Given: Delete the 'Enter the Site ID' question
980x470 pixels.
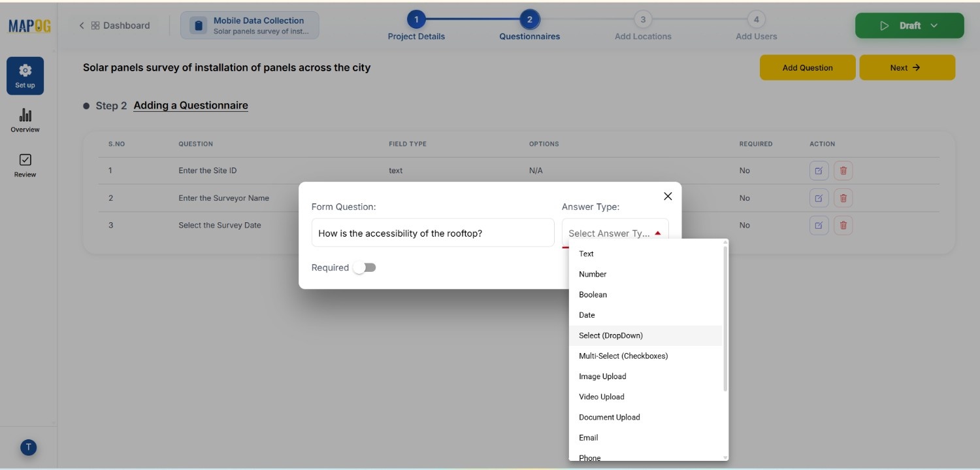Looking at the screenshot, I should click(843, 170).
